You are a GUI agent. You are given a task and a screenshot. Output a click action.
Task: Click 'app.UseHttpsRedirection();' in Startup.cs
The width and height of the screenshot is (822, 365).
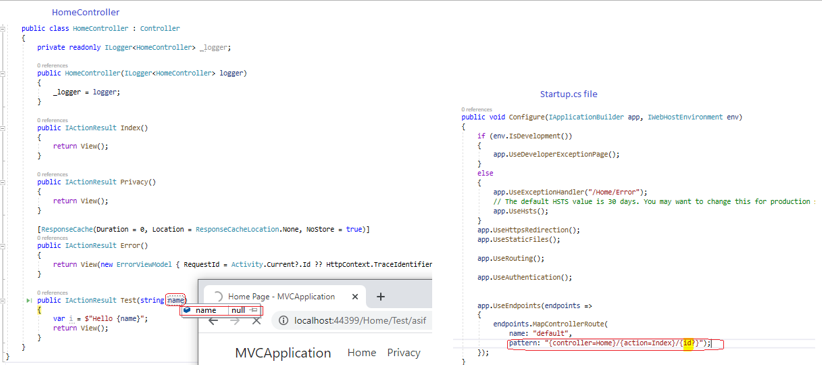tap(529, 230)
